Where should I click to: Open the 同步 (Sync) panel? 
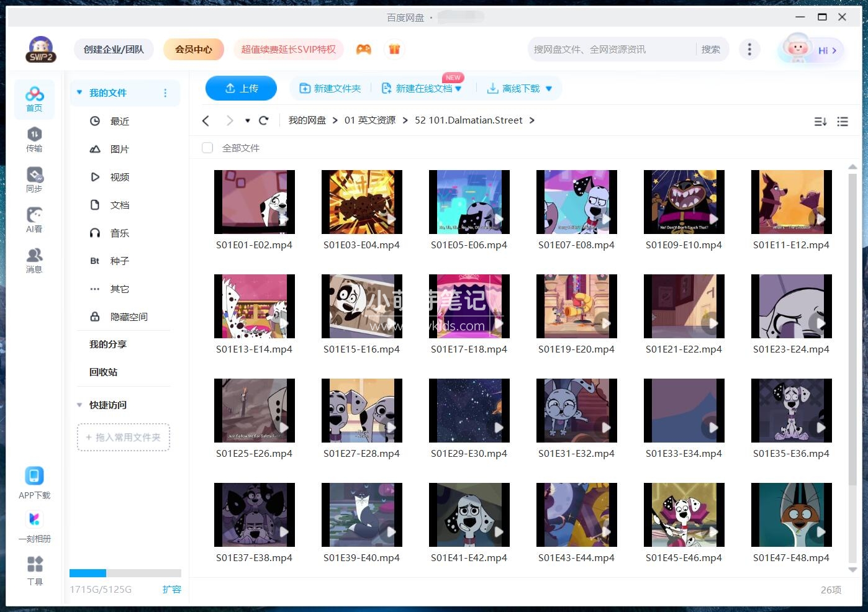tap(34, 179)
